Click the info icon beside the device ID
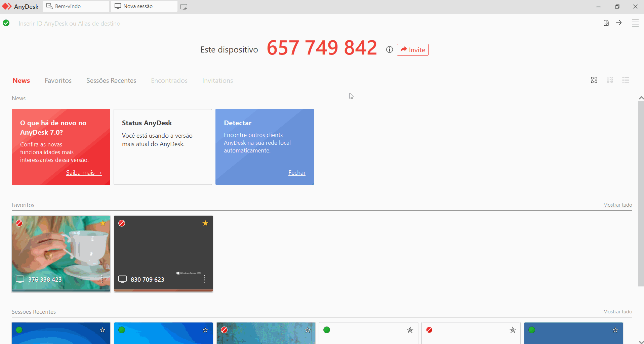The image size is (644, 344). [389, 49]
